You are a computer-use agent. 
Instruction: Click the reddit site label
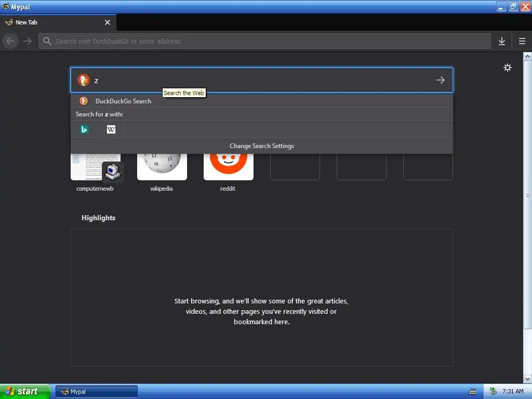click(228, 189)
